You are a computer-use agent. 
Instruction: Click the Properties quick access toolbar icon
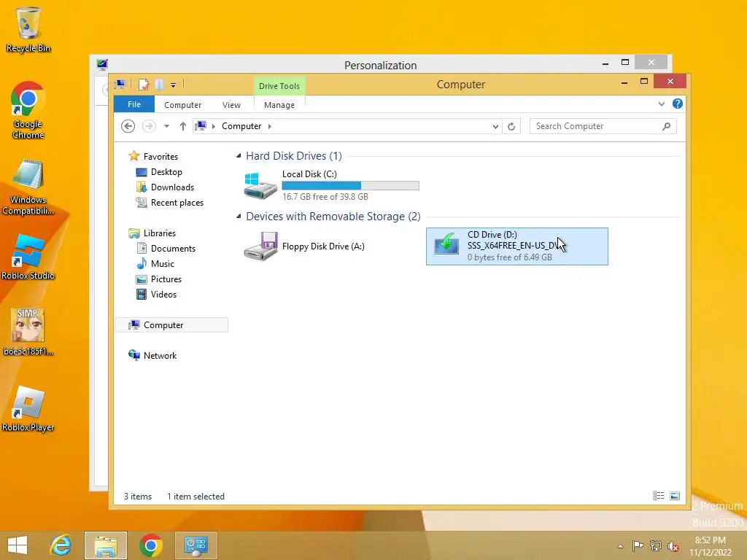point(144,85)
